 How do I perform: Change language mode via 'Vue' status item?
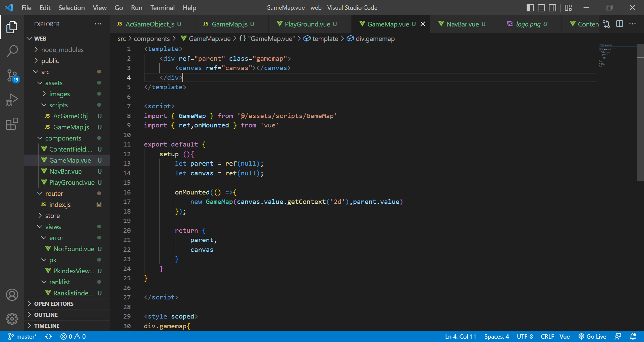(x=565, y=336)
